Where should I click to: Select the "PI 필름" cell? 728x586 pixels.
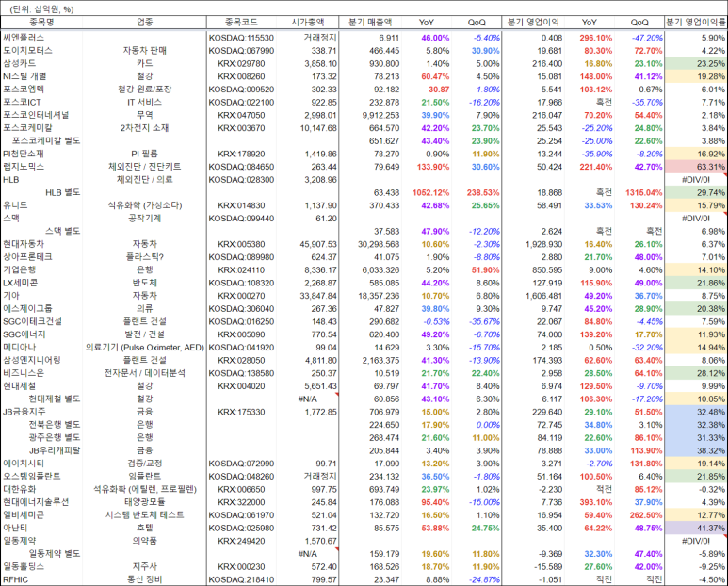(144, 154)
